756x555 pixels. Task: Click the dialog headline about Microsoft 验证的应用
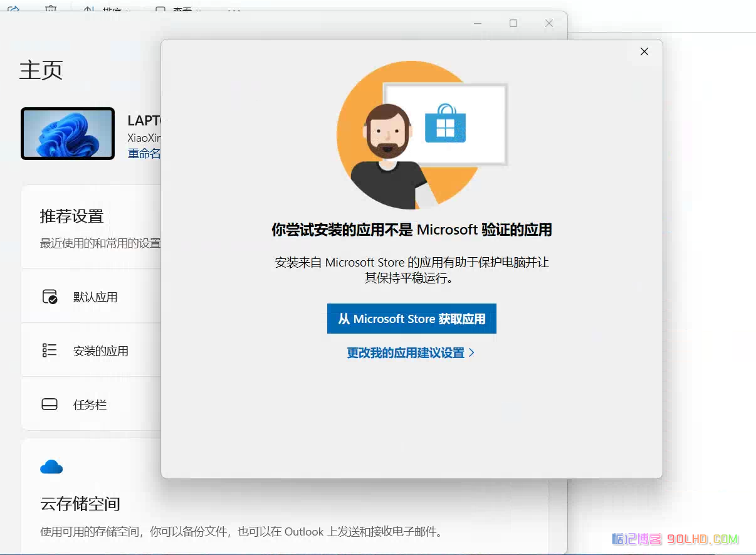point(412,230)
